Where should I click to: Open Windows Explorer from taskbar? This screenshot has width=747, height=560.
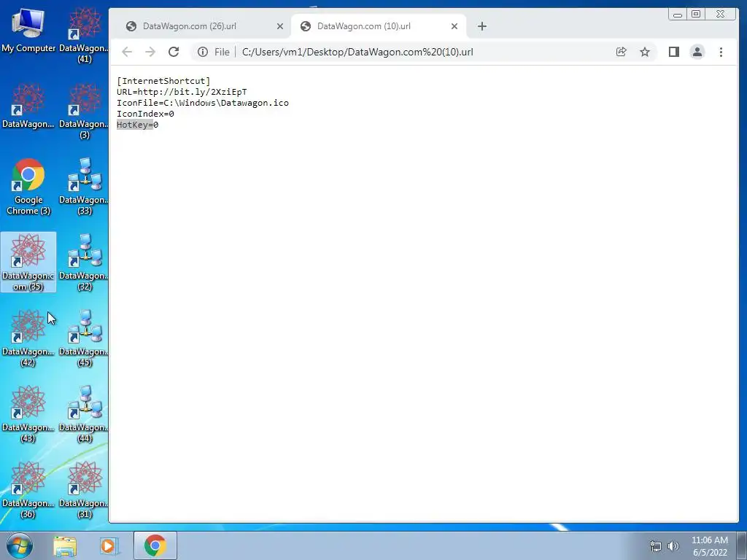[x=65, y=545]
